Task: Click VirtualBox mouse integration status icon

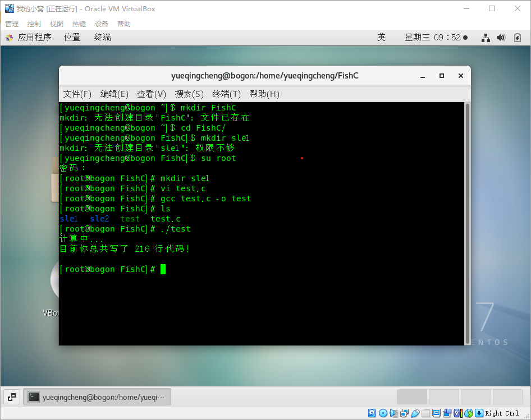Action: click(469, 413)
